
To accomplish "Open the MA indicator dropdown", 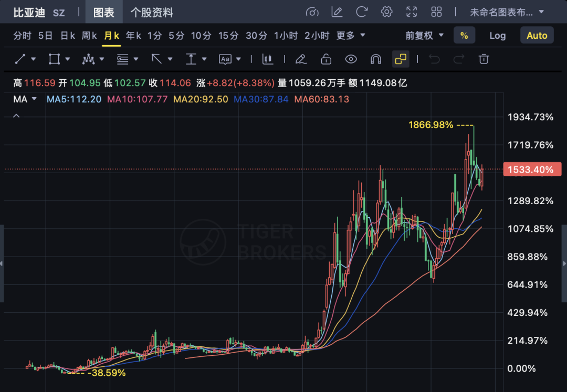I will point(25,99).
